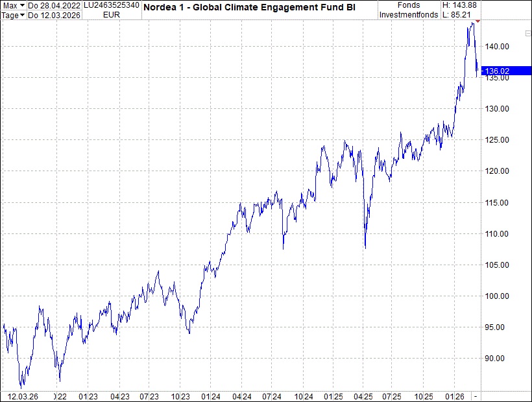Click the 01 25 time axis label
532x402 pixels.
click(x=333, y=397)
